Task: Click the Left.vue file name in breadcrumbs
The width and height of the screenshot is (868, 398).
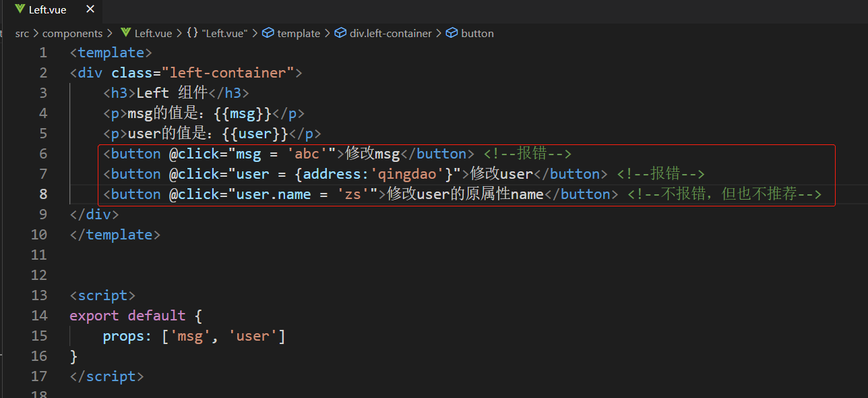Action: 153,33
